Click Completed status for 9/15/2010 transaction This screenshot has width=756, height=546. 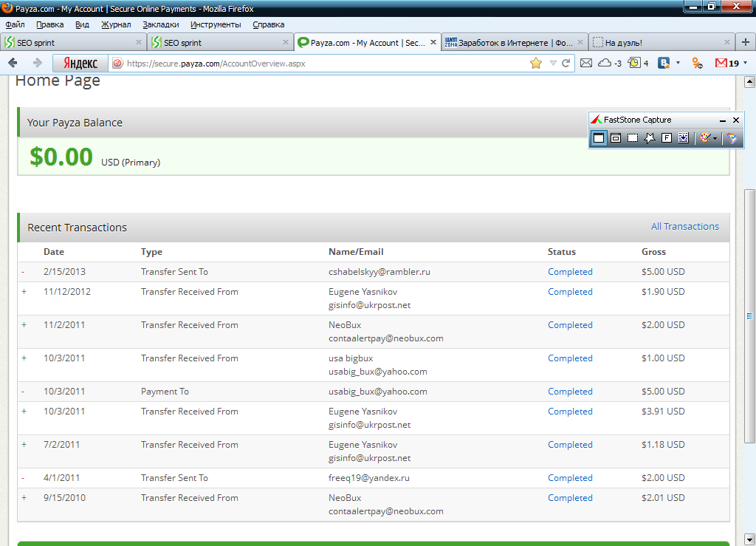570,497
